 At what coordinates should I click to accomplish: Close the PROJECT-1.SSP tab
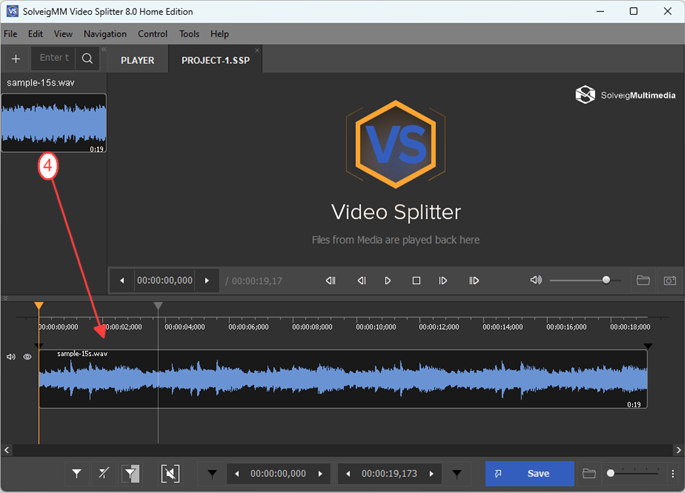tap(257, 50)
